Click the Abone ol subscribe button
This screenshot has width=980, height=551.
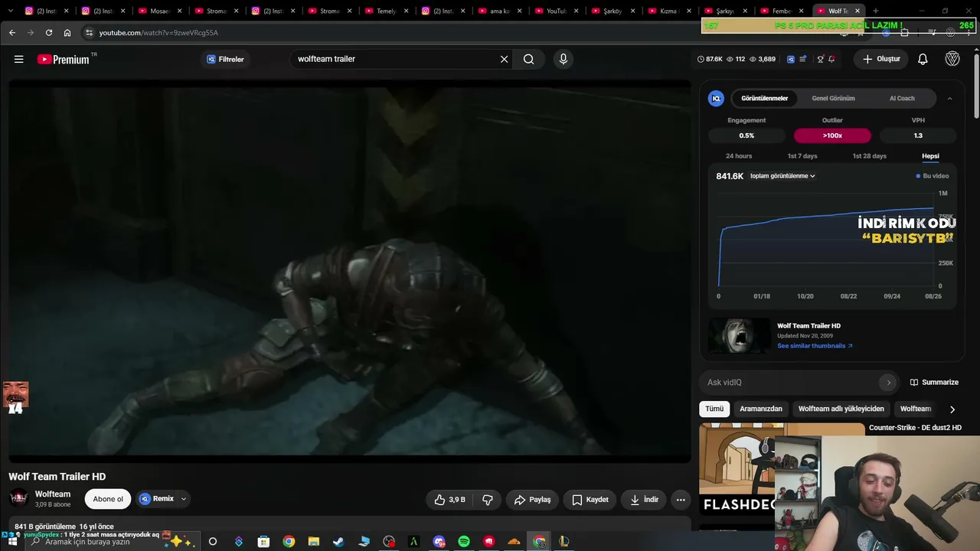pos(108,499)
